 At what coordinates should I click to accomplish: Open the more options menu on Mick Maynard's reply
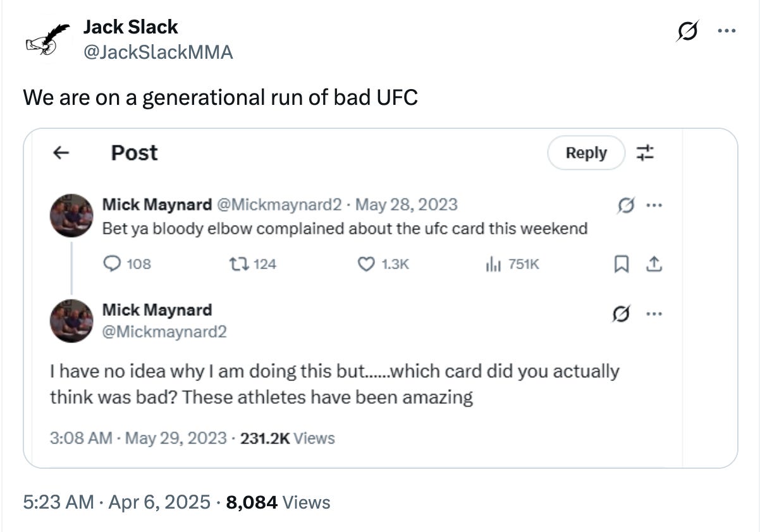[x=655, y=313]
